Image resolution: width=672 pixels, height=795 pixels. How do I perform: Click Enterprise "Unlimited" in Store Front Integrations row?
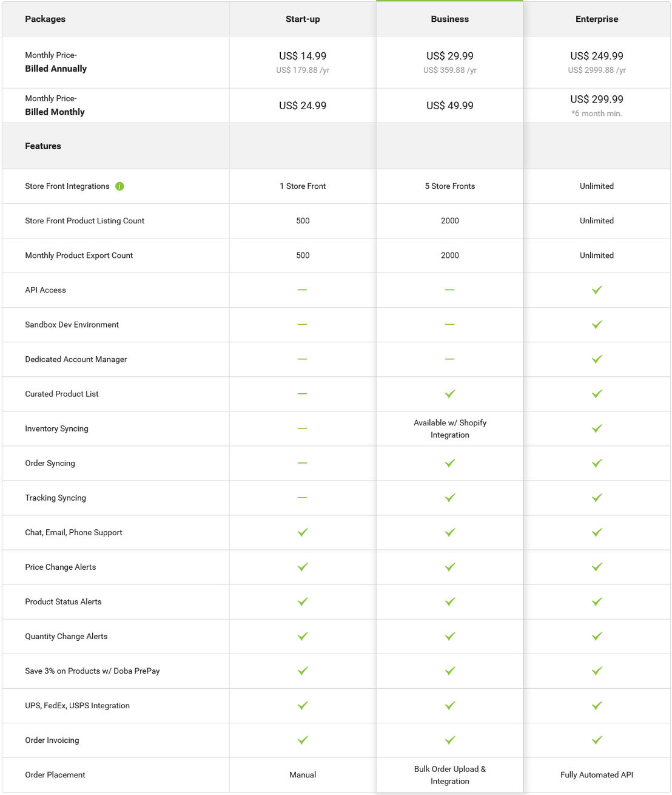pos(597,186)
